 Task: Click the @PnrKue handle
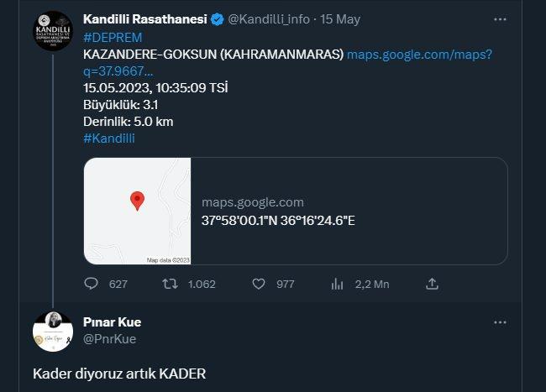coord(110,339)
